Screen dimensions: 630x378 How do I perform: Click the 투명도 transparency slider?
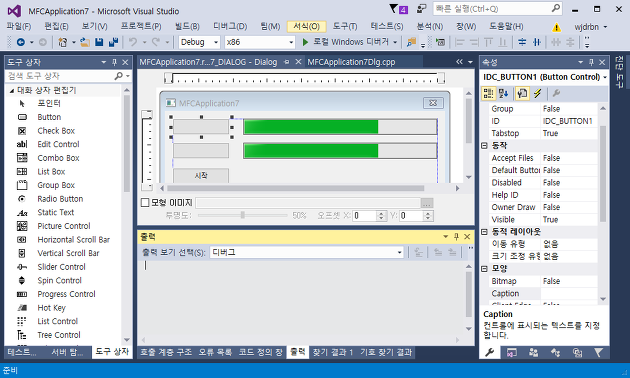click(242, 215)
